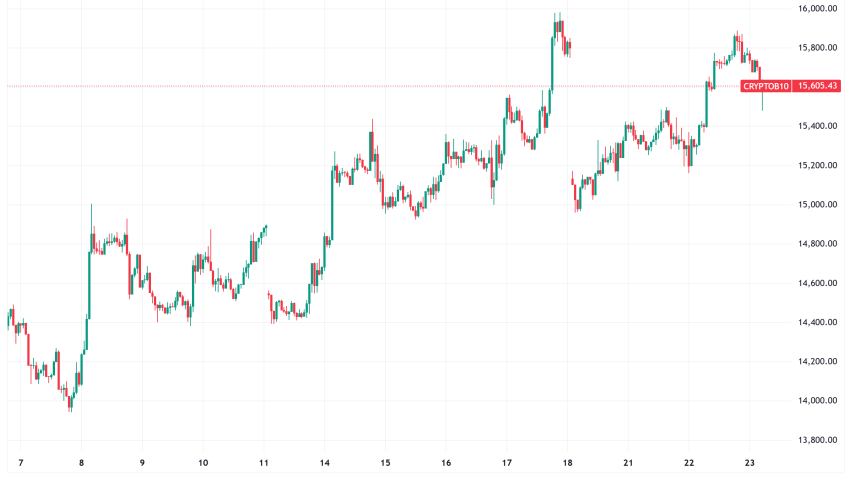Click the 16,000.00 price axis label
The width and height of the screenshot is (852, 485).
click(817, 9)
